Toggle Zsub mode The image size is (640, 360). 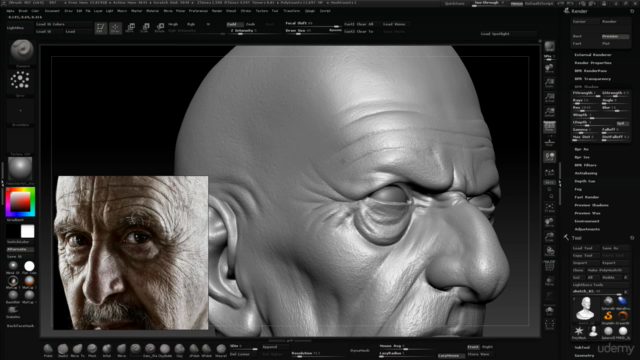coord(250,24)
